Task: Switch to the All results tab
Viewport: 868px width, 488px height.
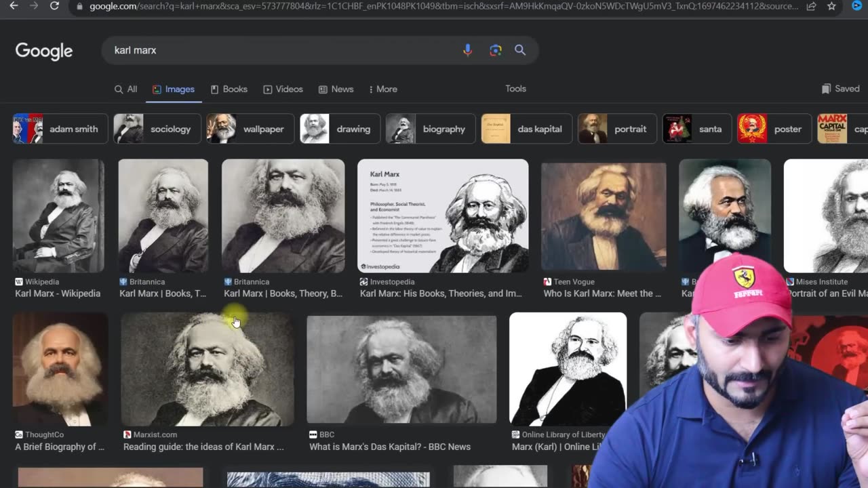Action: [125, 89]
